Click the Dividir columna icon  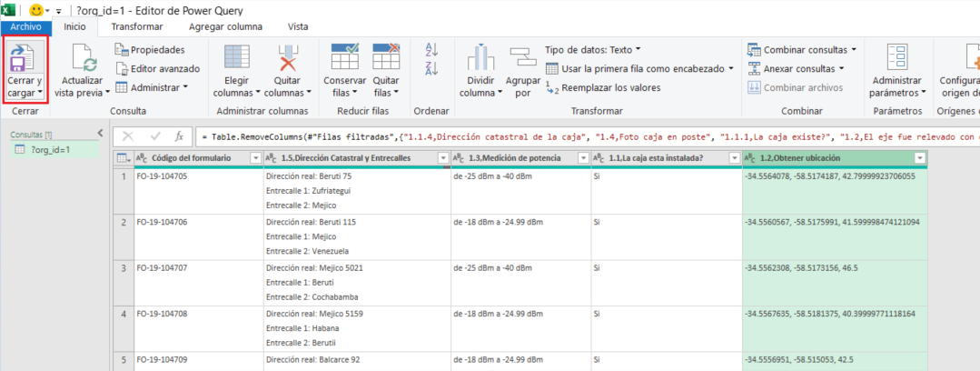click(480, 58)
